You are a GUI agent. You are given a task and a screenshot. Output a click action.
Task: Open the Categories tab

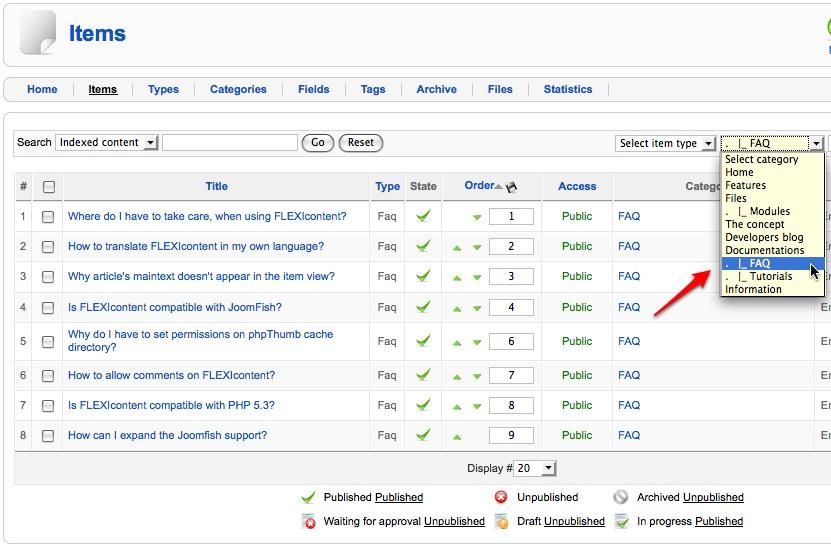coord(238,89)
